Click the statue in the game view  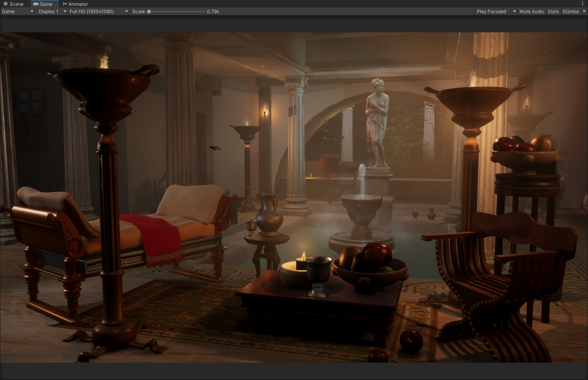pos(377,123)
